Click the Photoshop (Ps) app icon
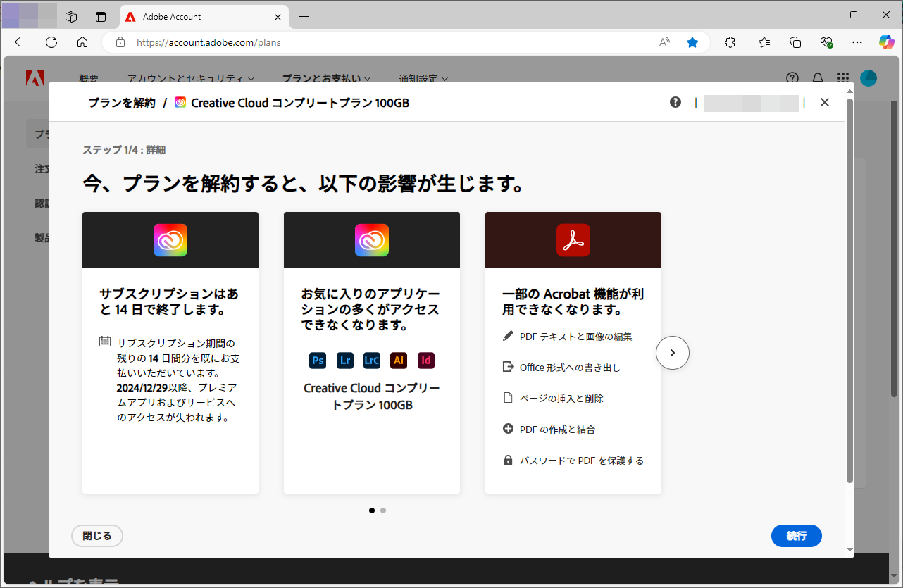This screenshot has height=588, width=903. coord(318,361)
